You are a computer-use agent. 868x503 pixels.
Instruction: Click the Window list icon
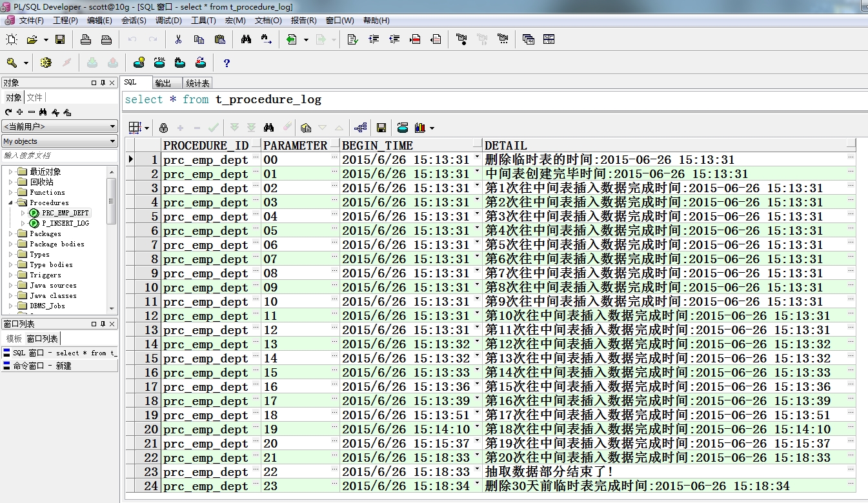click(528, 40)
